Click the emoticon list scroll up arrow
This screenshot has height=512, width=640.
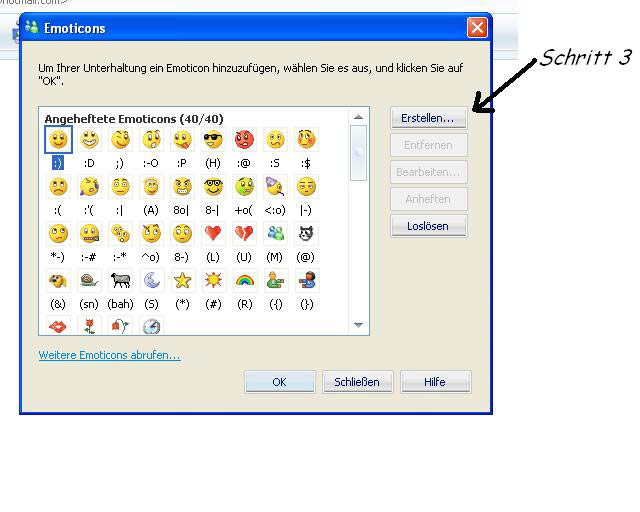pos(358,117)
